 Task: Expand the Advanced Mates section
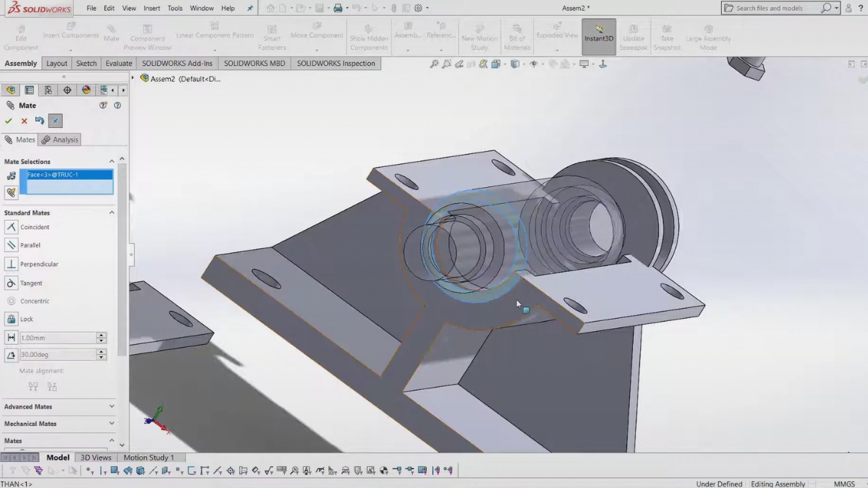111,406
